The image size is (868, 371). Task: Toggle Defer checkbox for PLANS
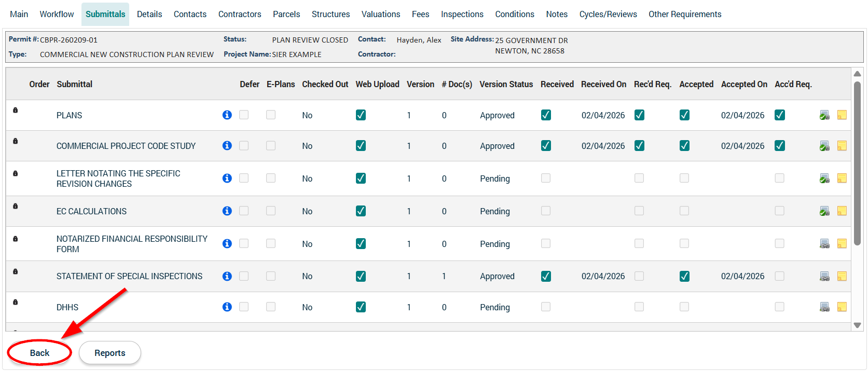pyautogui.click(x=244, y=115)
